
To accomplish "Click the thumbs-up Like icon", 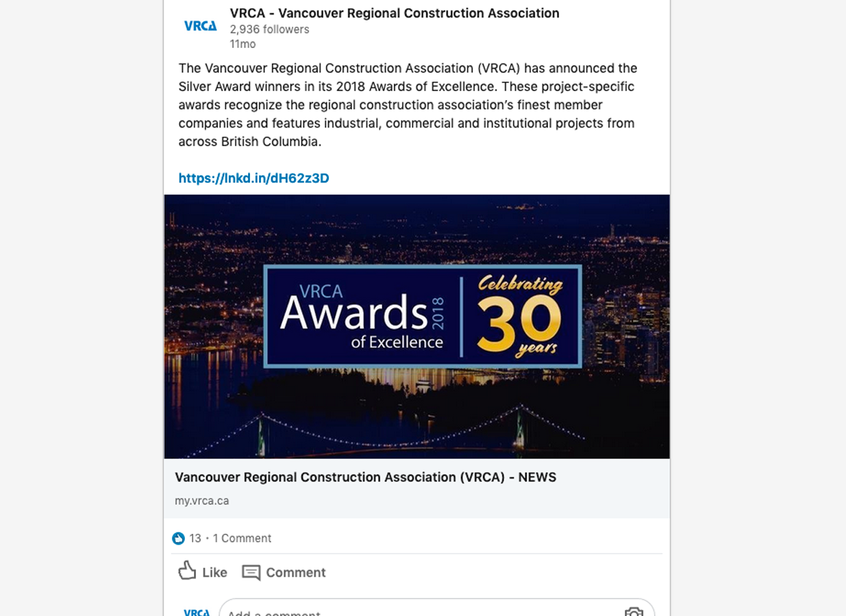I will pos(187,571).
